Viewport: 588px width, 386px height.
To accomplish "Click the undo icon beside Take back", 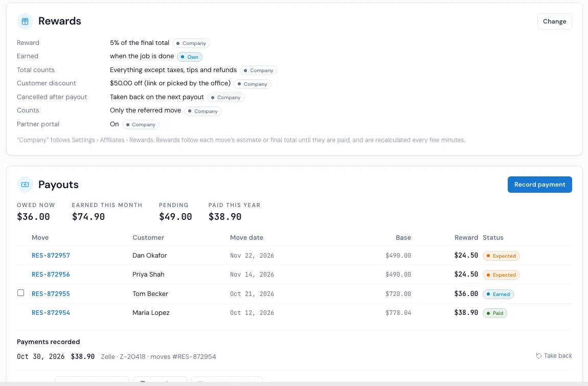I will coord(538,356).
